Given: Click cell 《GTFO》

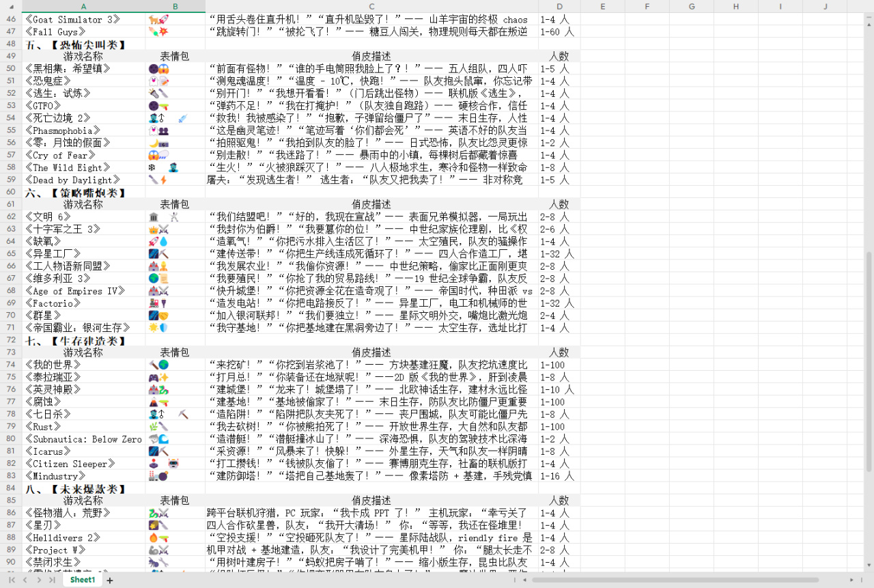Looking at the screenshot, I should tap(83, 105).
